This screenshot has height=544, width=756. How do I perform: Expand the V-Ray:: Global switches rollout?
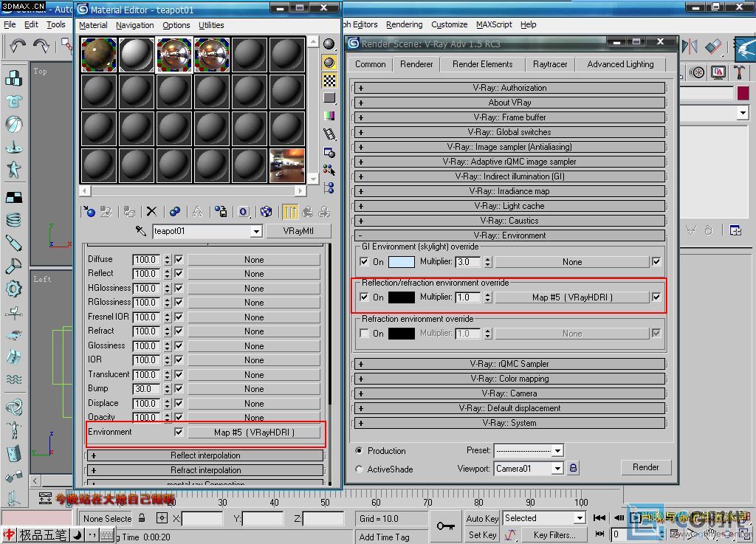coord(509,132)
